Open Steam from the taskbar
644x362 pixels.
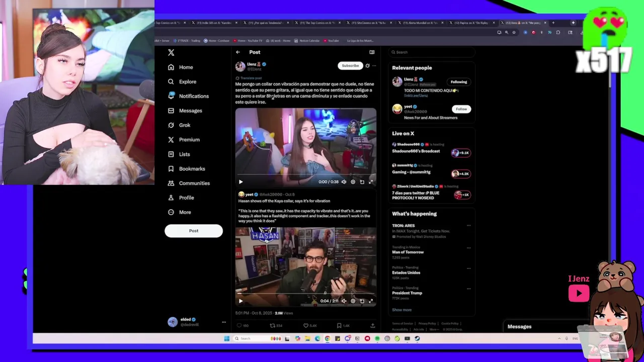[x=417, y=338]
